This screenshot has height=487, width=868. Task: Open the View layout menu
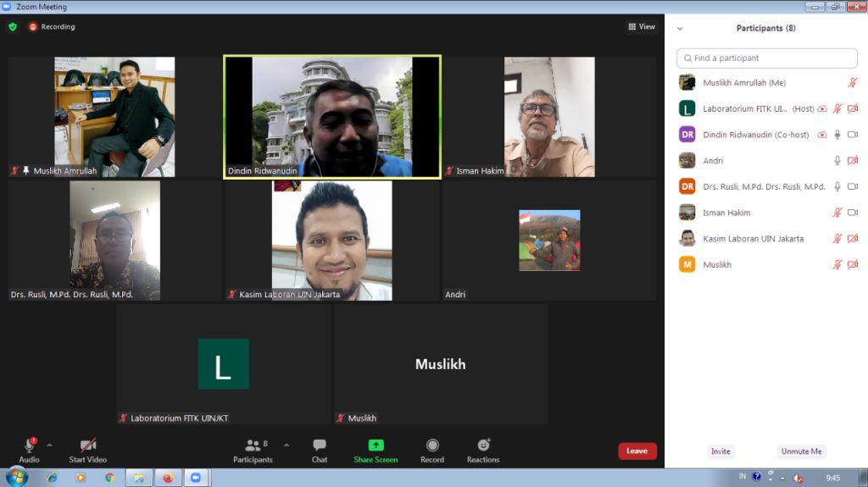pyautogui.click(x=642, y=26)
